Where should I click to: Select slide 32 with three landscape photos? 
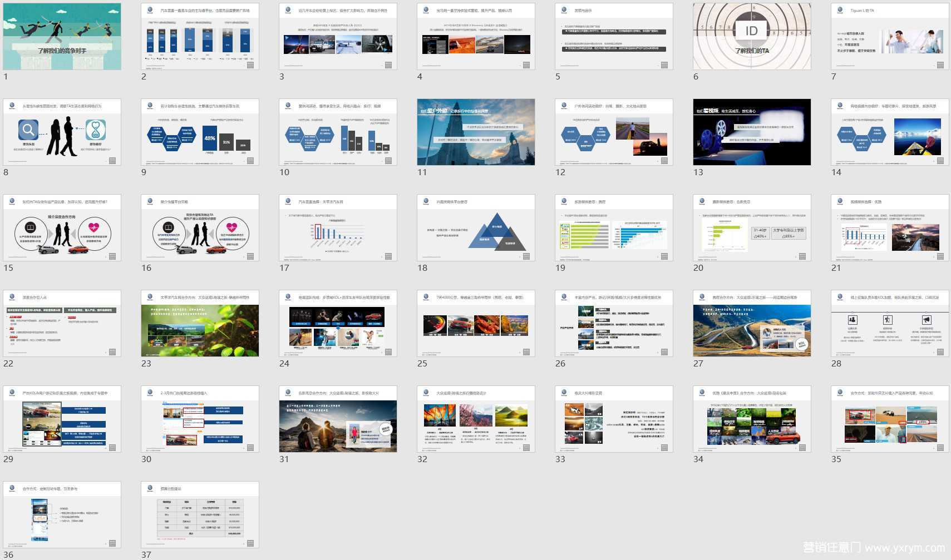click(x=476, y=419)
